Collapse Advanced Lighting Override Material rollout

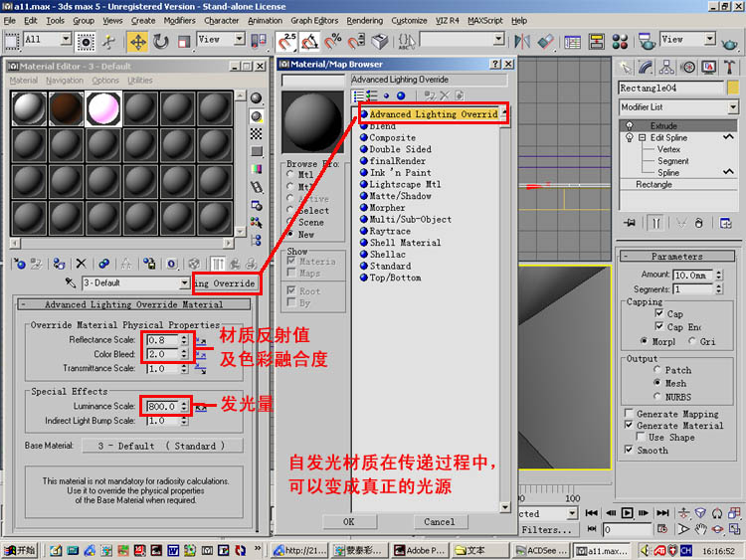[x=133, y=304]
